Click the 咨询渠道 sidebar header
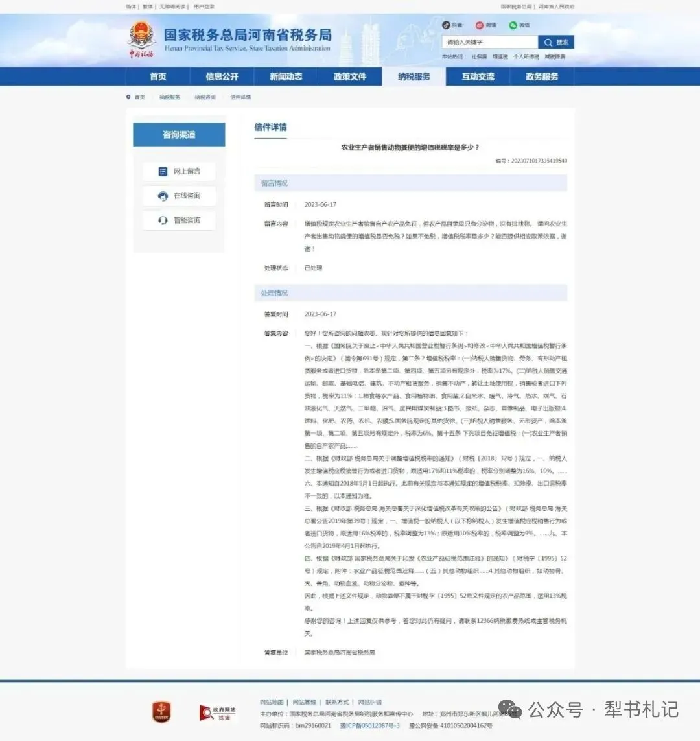 (x=179, y=135)
